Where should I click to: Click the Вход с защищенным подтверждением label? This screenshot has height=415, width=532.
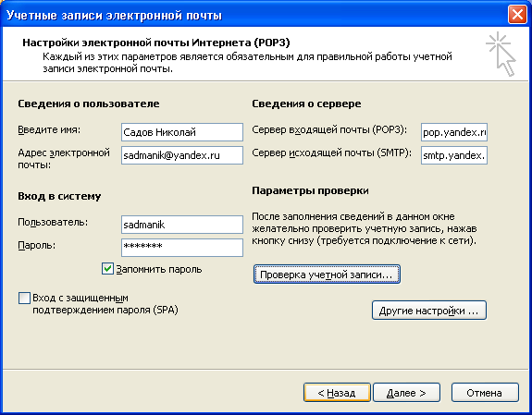pyautogui.click(x=105, y=304)
